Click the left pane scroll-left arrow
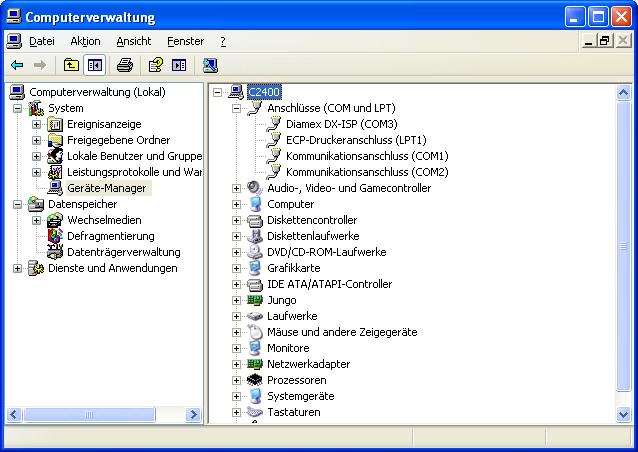 click(13, 415)
